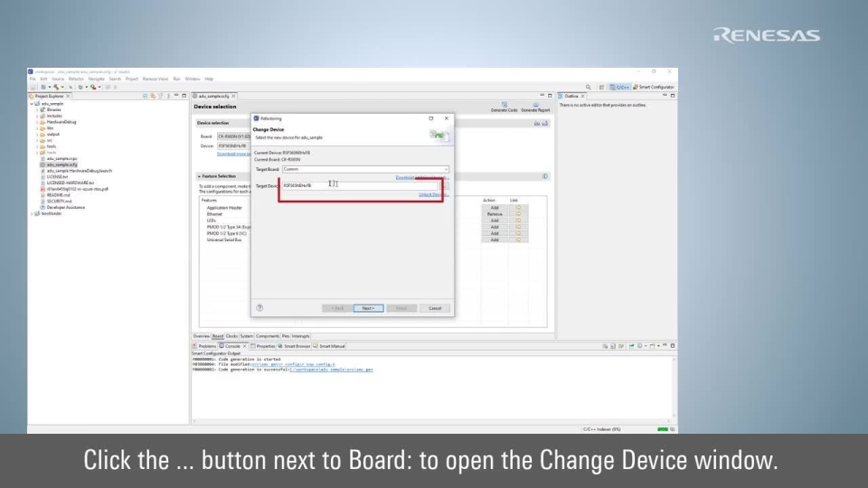Open the Target Board dropdown
Viewport: 868px width, 488px height.
coord(446,169)
